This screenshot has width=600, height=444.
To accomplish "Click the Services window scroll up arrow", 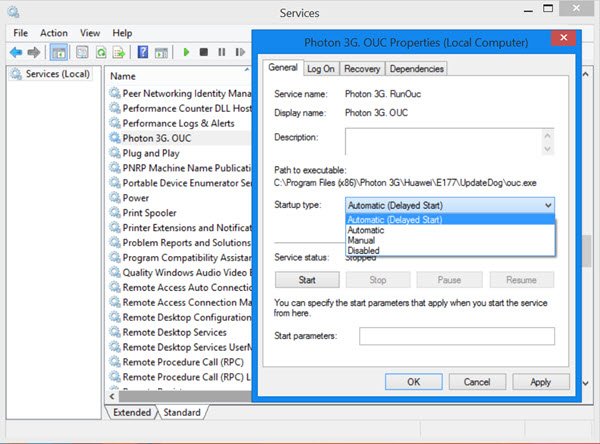I will coord(586,74).
